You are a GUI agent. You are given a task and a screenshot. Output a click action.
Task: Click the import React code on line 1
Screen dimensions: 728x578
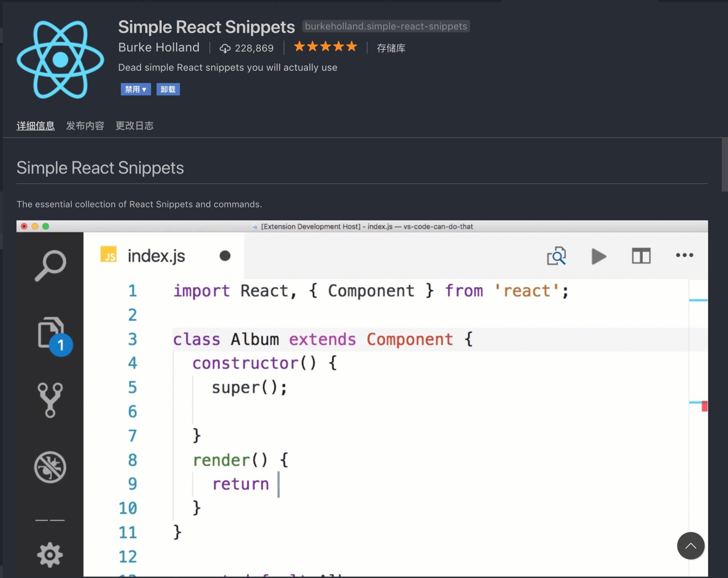point(371,291)
